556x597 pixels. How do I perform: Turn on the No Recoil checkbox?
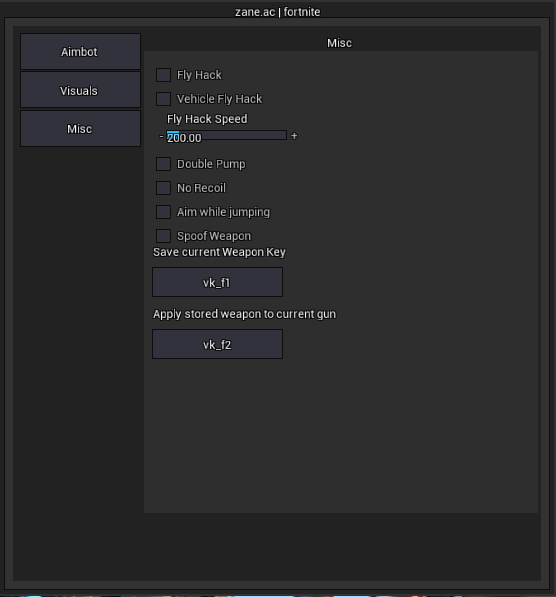tap(163, 188)
